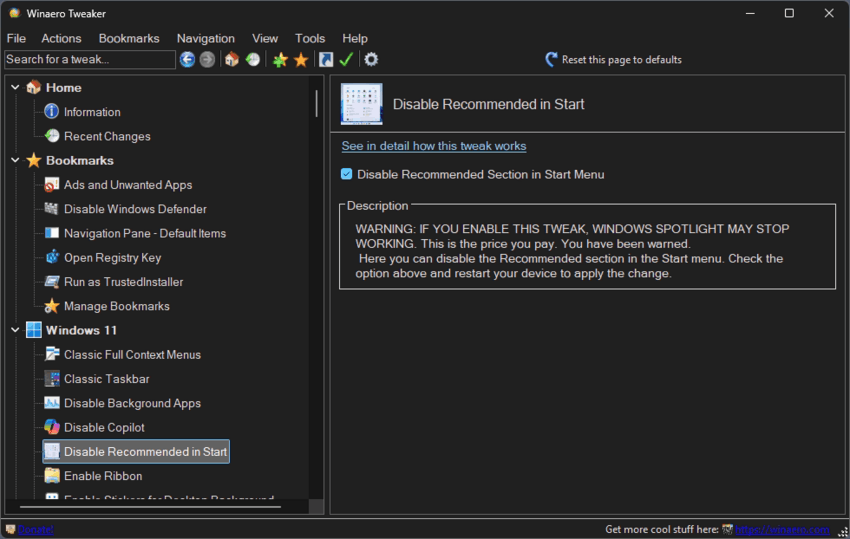Click the Disable Copilot colorful icon
Screen dimensions: 850x539
(x=51, y=427)
